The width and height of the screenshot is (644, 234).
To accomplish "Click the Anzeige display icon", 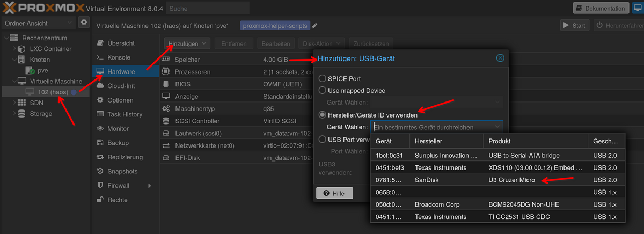I will 166,97.
